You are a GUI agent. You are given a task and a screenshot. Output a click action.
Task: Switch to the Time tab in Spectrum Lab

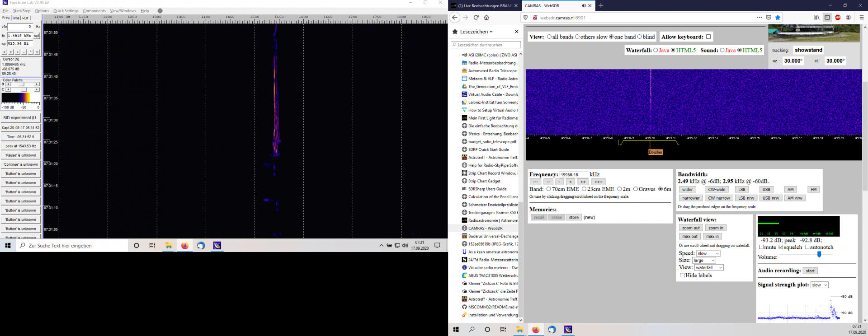16,18
